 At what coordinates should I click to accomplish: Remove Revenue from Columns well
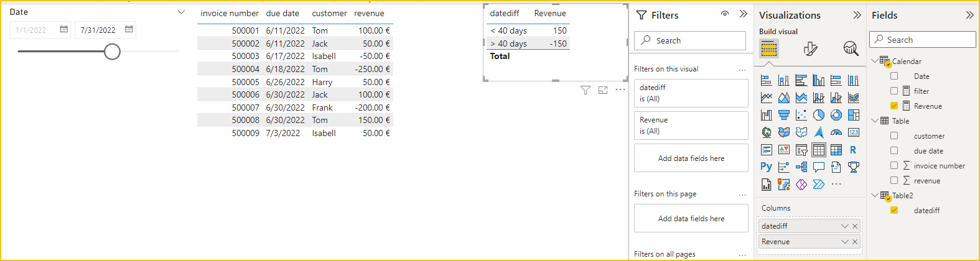click(855, 242)
